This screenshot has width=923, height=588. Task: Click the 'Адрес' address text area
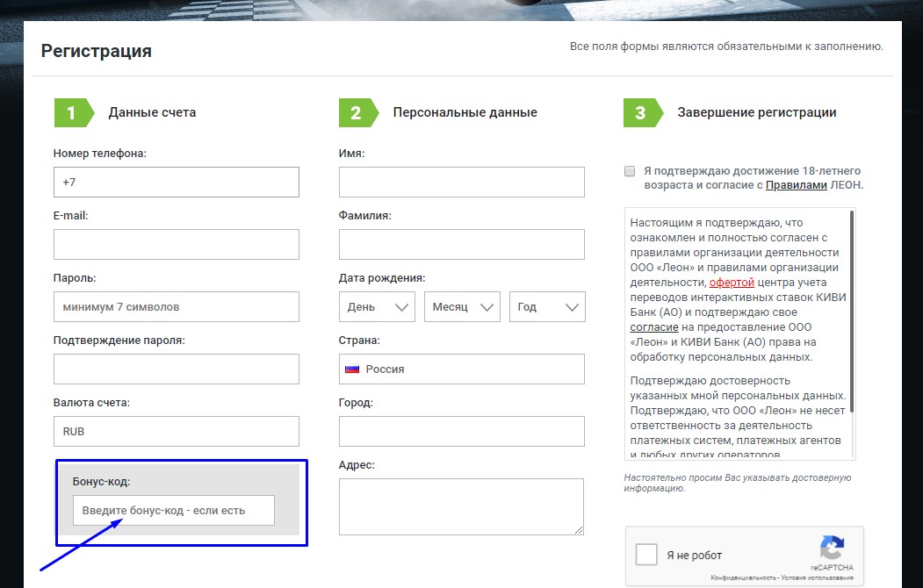pos(461,506)
